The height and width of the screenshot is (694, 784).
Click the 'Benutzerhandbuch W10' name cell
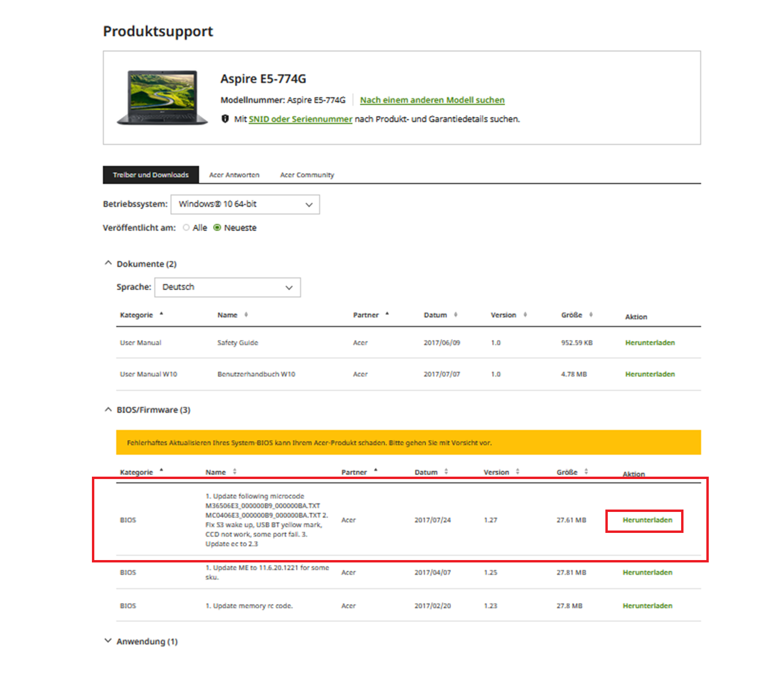(x=256, y=374)
